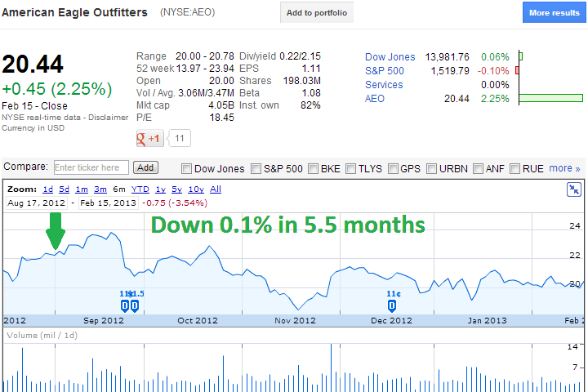Click the end date field Feb 15, 2013
588x392 pixels.
point(108,203)
